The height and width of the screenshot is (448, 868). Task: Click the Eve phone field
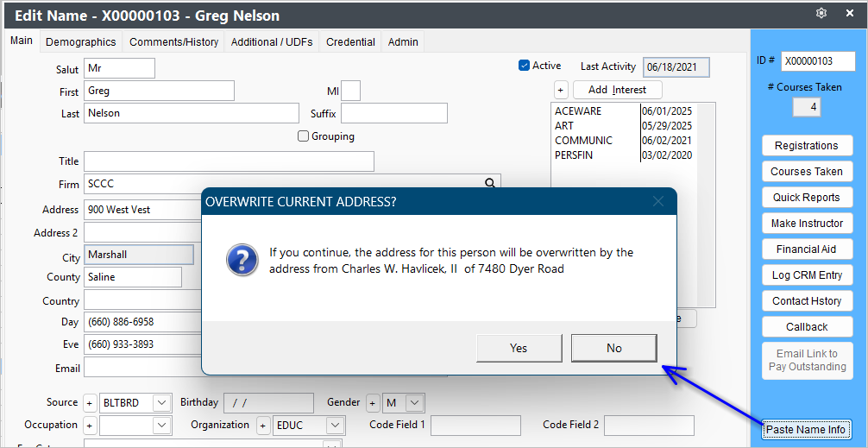point(143,344)
